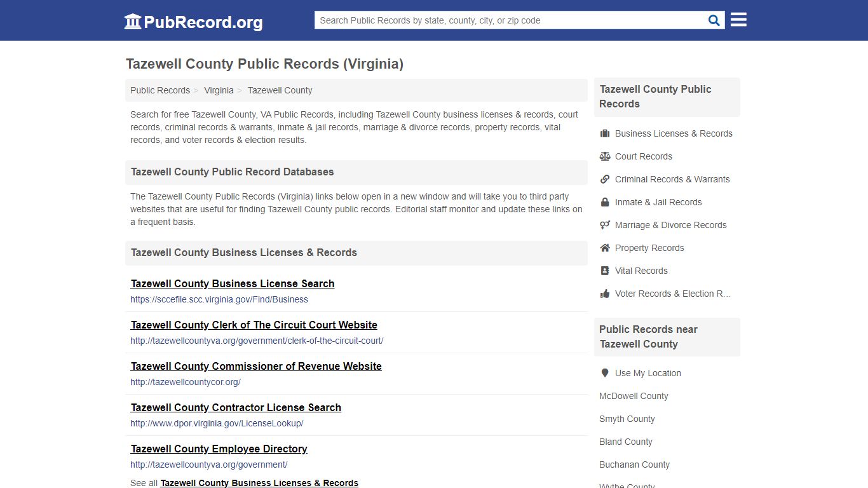The width and height of the screenshot is (868, 488).
Task: Click the Property Records house icon
Action: click(605, 248)
